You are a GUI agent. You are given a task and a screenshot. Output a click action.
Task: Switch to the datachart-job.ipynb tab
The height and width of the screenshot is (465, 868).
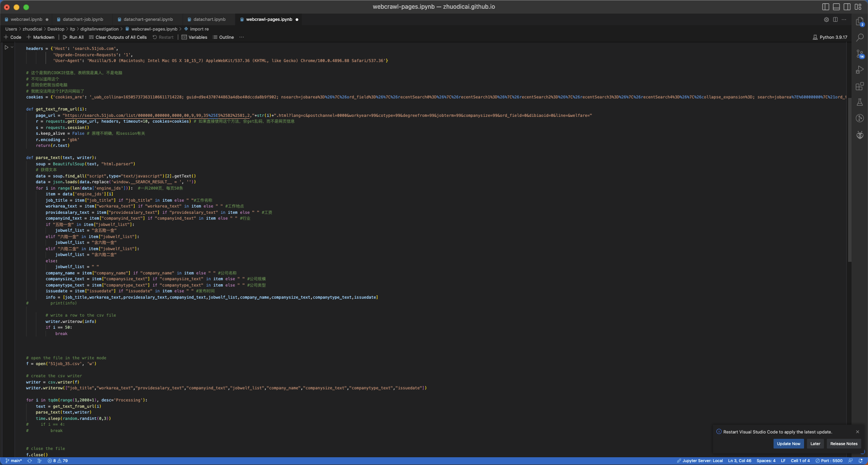coord(83,19)
